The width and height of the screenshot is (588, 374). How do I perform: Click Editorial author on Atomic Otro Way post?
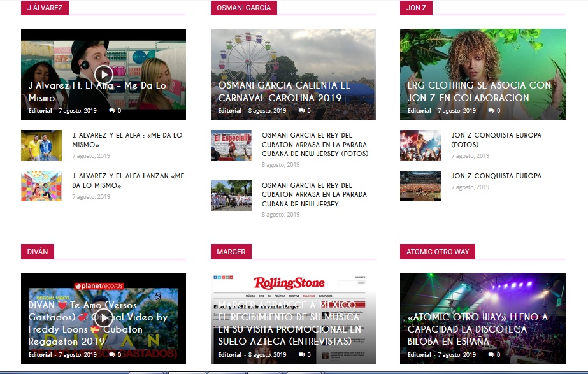[x=419, y=354]
